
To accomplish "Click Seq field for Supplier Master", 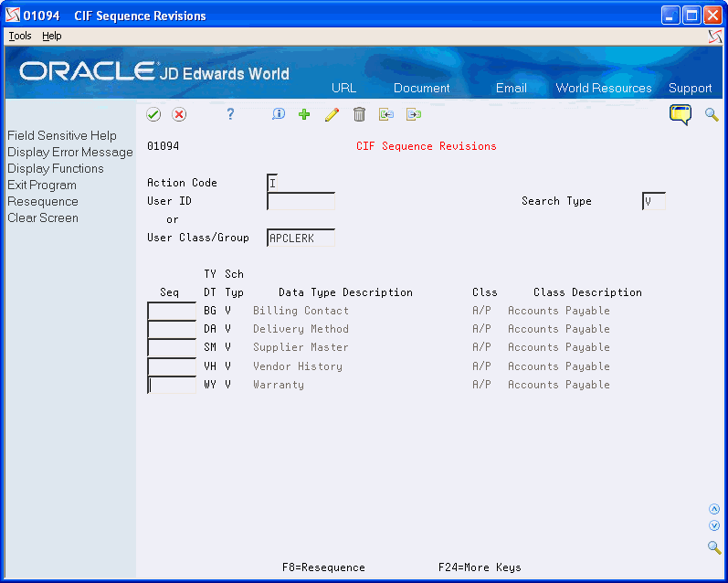I will [x=172, y=347].
